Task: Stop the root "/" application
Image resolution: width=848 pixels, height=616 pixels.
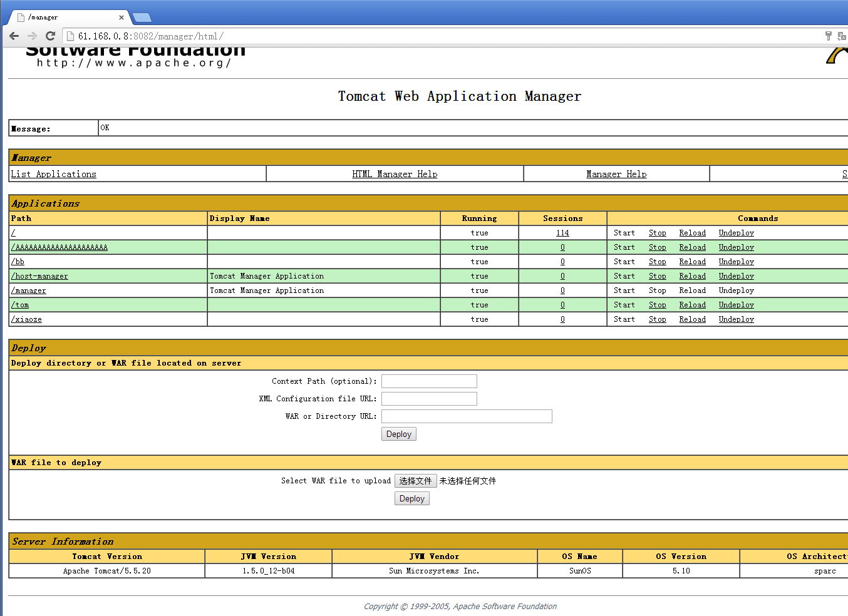Action: 658,233
